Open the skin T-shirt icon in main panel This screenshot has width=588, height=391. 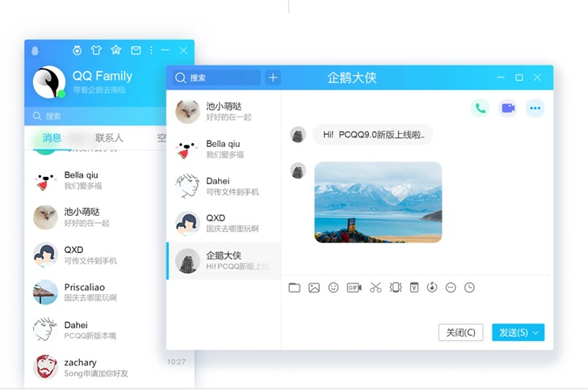(x=96, y=50)
